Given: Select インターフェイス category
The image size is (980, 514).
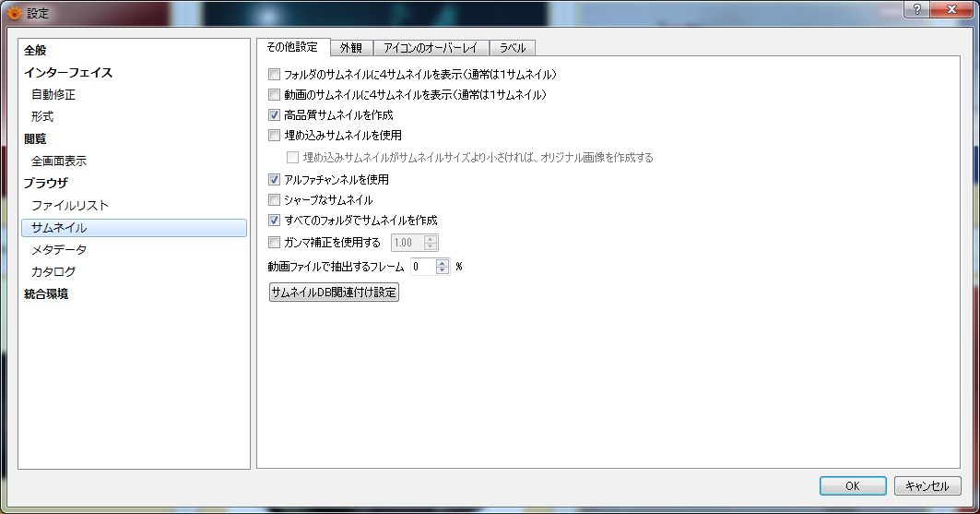Looking at the screenshot, I should coord(68,73).
